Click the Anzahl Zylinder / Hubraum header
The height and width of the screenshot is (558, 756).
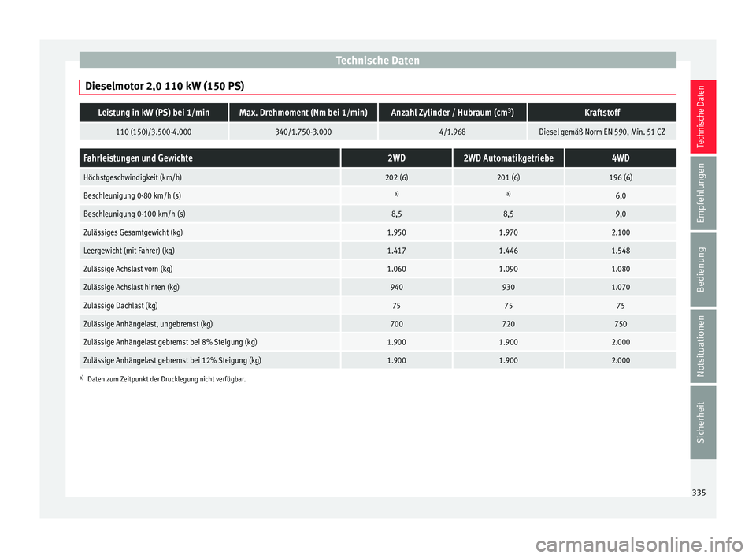point(452,113)
